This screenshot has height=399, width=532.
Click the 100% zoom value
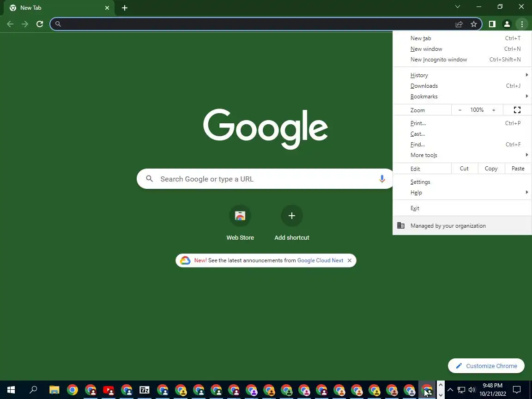pos(477,110)
